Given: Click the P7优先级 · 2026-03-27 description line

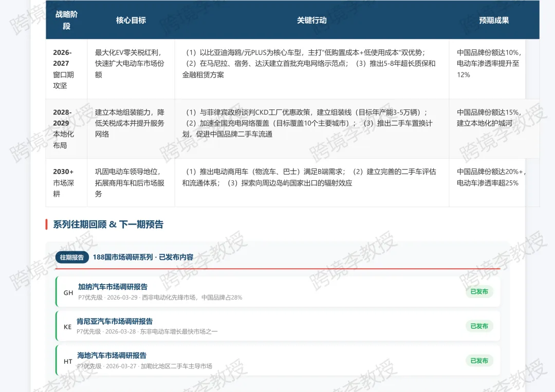Looking at the screenshot, I should pos(144,366).
